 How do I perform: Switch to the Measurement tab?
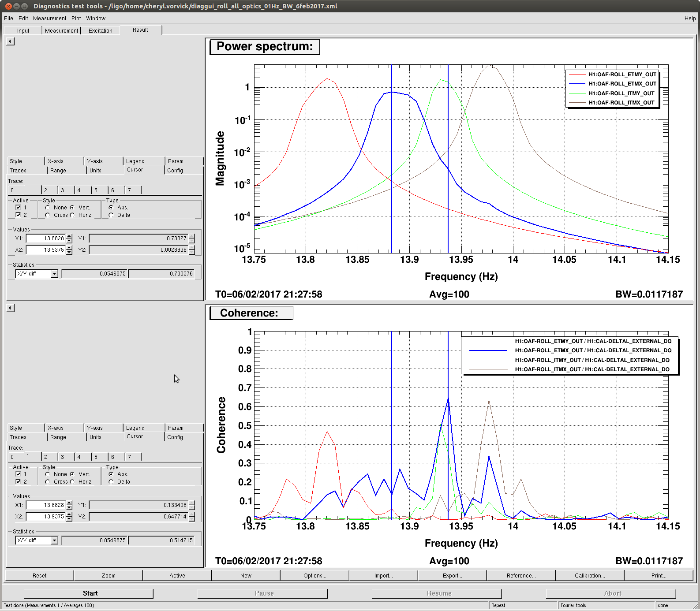coord(61,30)
